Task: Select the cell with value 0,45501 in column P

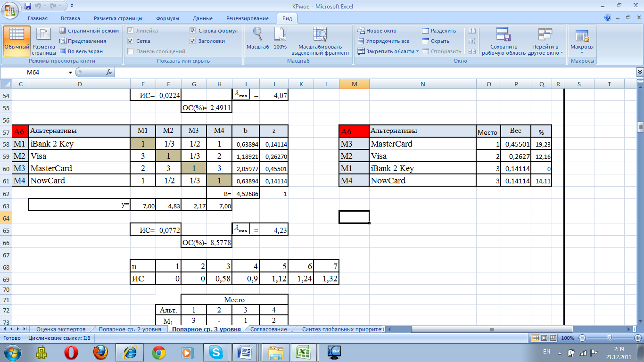Action: coord(516,144)
